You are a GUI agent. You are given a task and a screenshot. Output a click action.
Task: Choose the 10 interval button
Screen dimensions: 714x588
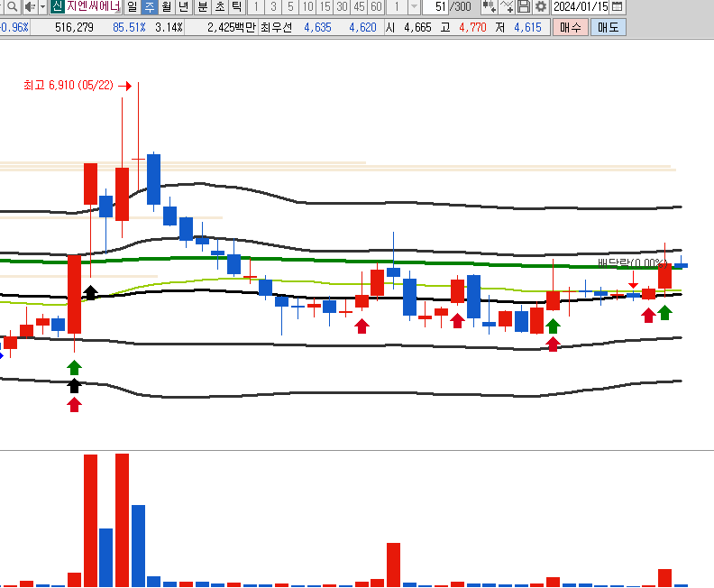(307, 7)
